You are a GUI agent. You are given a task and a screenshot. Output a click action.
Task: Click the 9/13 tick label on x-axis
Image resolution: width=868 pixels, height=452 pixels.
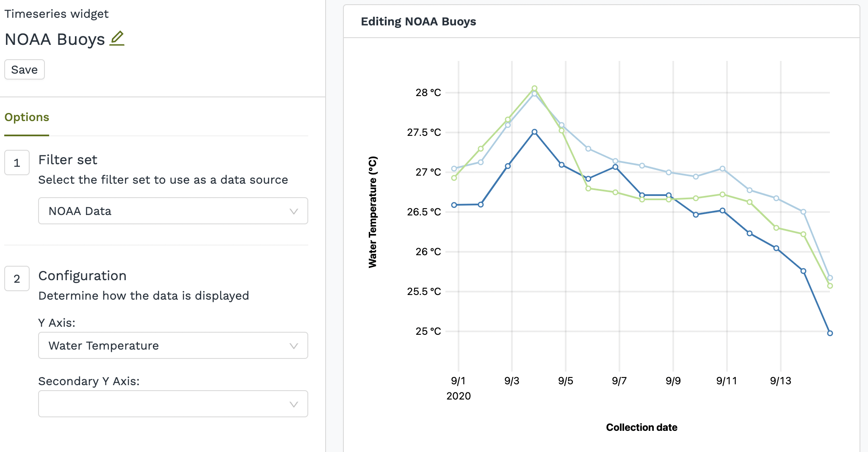click(780, 381)
